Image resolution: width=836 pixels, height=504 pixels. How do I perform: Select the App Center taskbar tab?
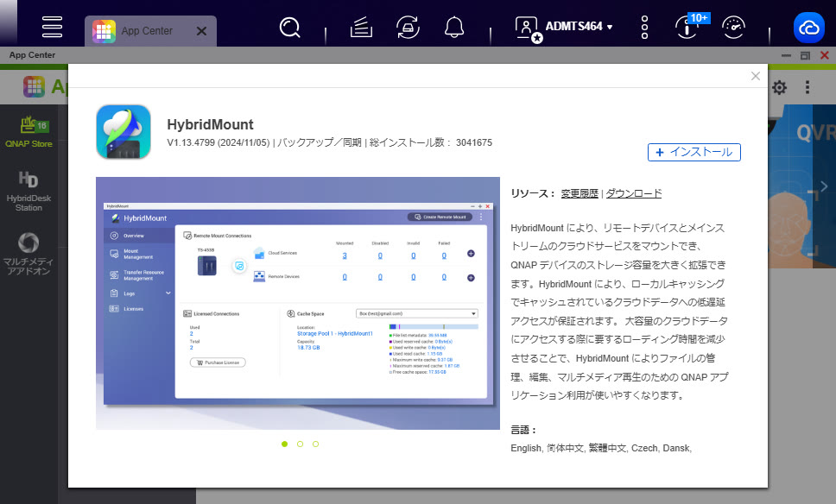(145, 31)
